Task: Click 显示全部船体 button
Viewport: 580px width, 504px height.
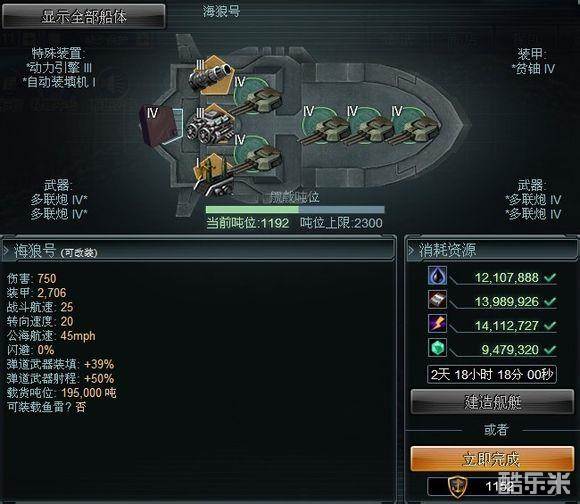Action: [84, 16]
